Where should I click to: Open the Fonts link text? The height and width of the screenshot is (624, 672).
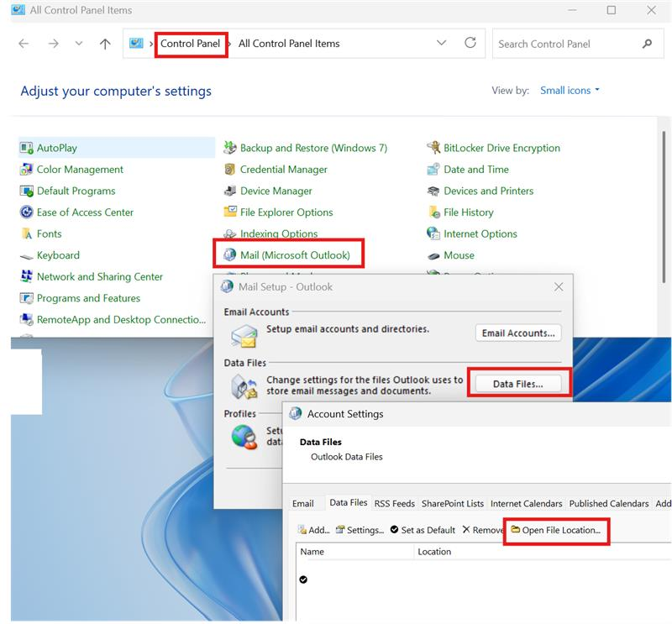coord(50,234)
